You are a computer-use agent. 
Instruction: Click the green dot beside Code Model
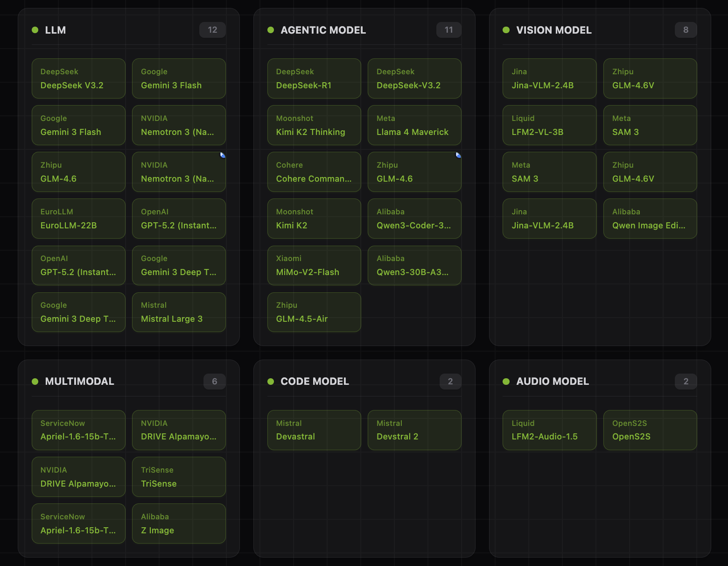[x=271, y=382]
